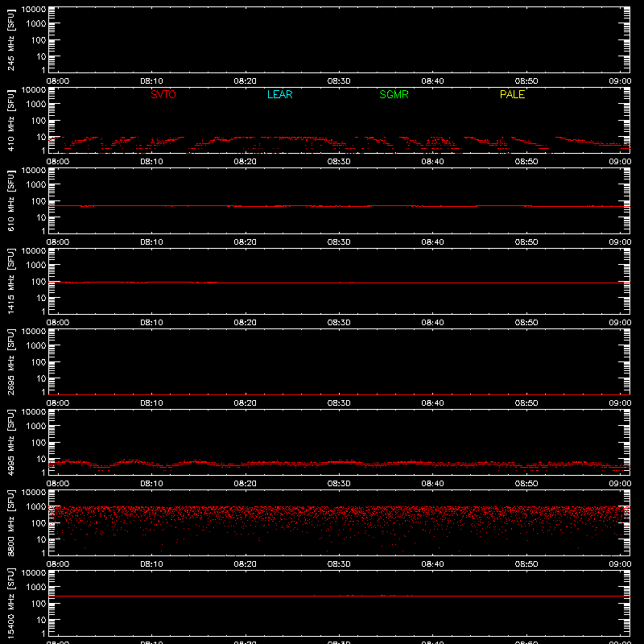Click the 10 tick of the 4995 MHz panel
Screen dimensions: 644x644
[x=41, y=459]
